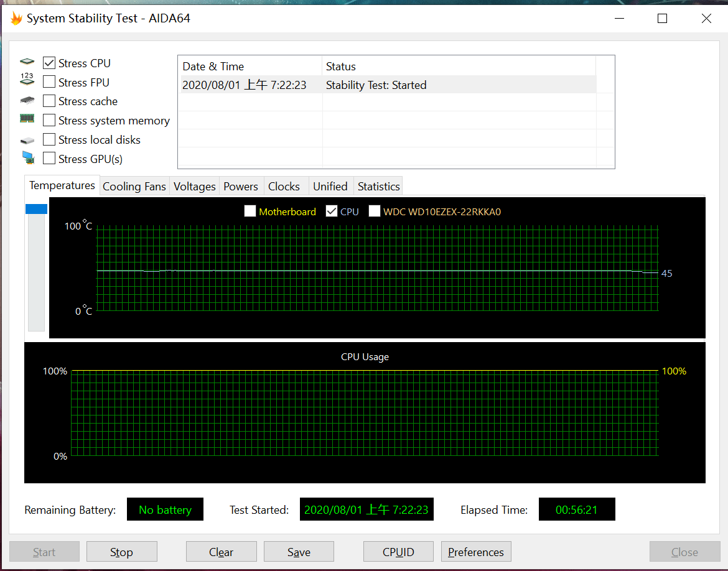Click the CPU Usage graph title
This screenshot has height=571, width=728.
click(365, 356)
